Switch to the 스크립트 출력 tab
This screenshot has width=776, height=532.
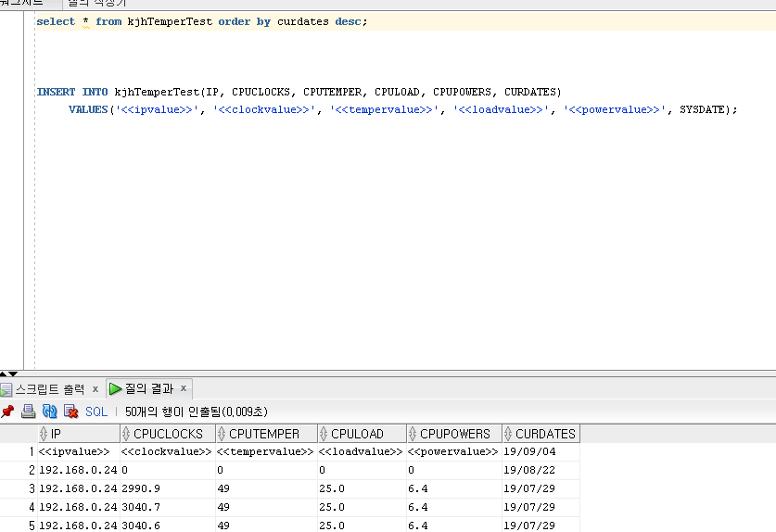coord(49,389)
